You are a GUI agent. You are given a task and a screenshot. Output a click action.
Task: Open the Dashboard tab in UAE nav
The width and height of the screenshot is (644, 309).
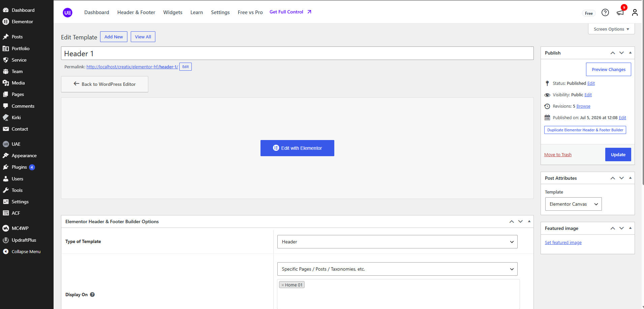pyautogui.click(x=97, y=12)
